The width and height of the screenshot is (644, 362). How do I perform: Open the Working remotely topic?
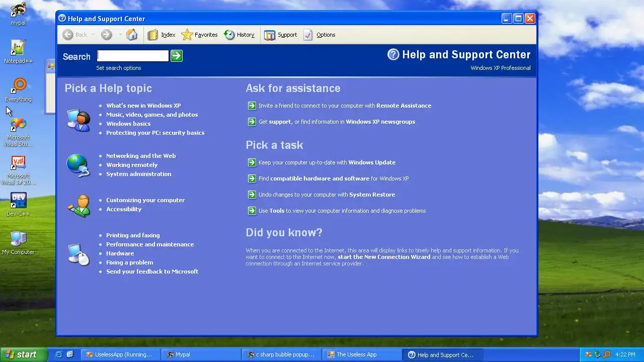coord(132,165)
